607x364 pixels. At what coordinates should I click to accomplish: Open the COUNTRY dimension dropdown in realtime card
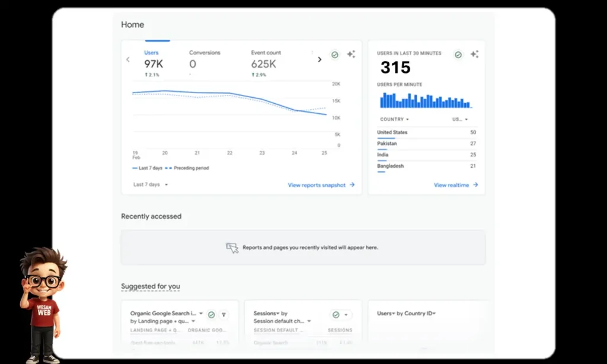[394, 120]
